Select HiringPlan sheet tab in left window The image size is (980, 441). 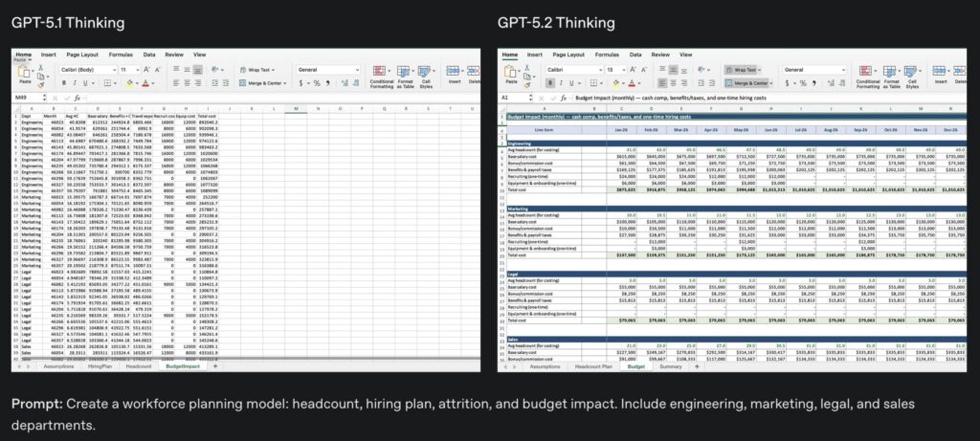point(100,366)
